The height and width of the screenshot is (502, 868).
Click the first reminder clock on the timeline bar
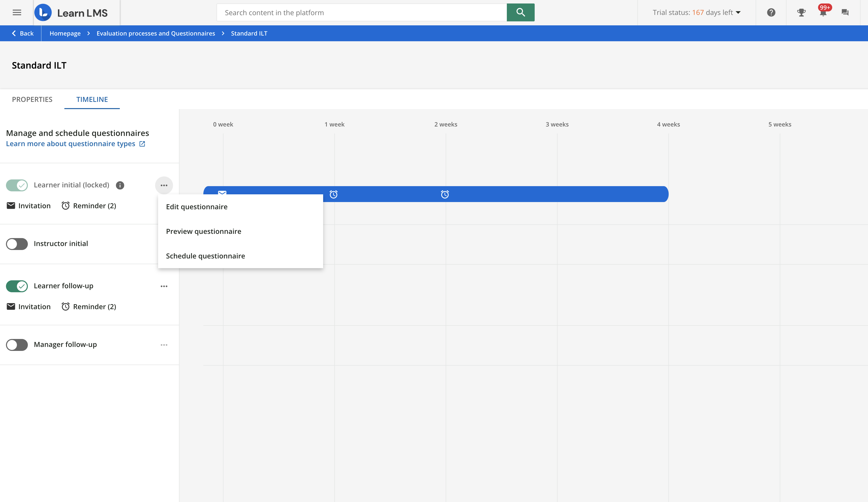[x=333, y=195]
